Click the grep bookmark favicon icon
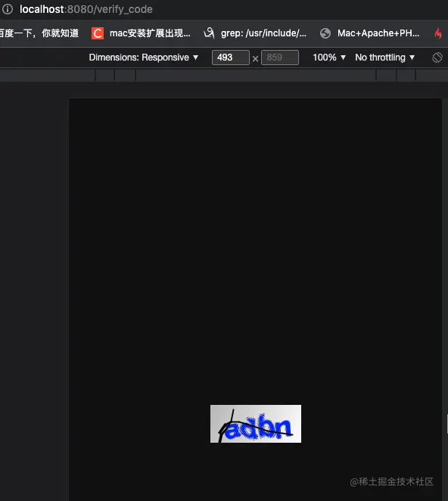This screenshot has width=448, height=501. tap(209, 33)
